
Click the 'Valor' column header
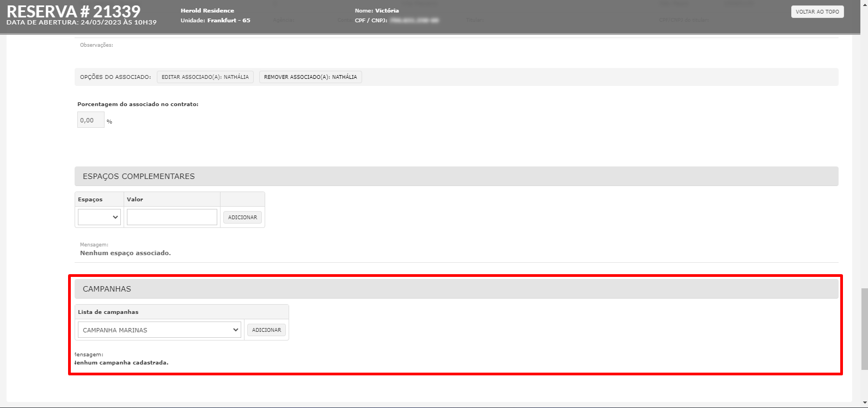pos(135,199)
